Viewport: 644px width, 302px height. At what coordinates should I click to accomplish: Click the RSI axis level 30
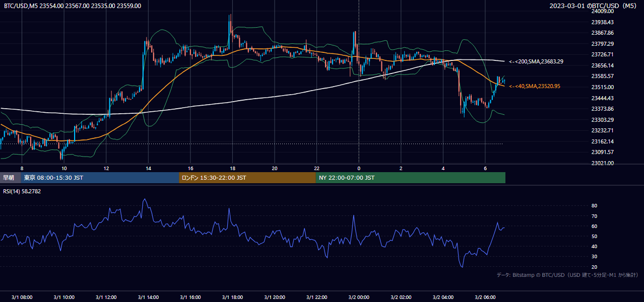(x=594, y=257)
